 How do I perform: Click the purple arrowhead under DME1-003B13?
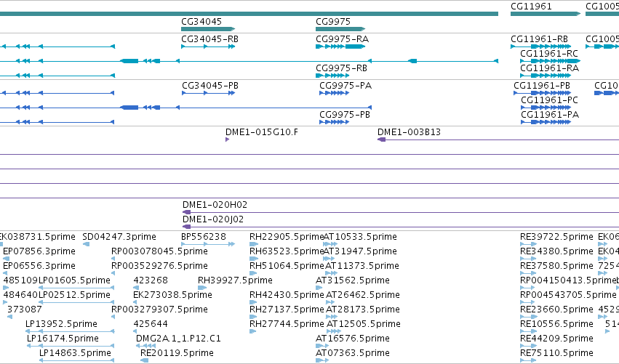coord(382,139)
